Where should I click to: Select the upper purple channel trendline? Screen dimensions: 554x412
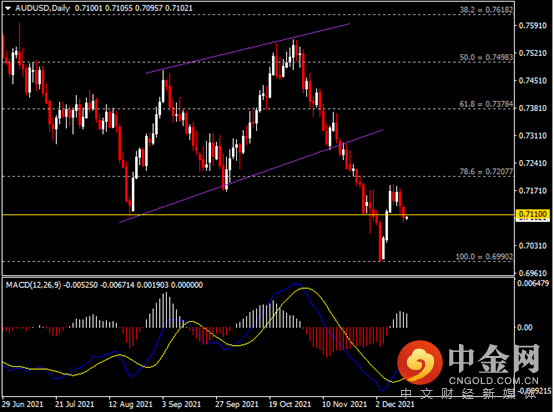tap(248, 48)
